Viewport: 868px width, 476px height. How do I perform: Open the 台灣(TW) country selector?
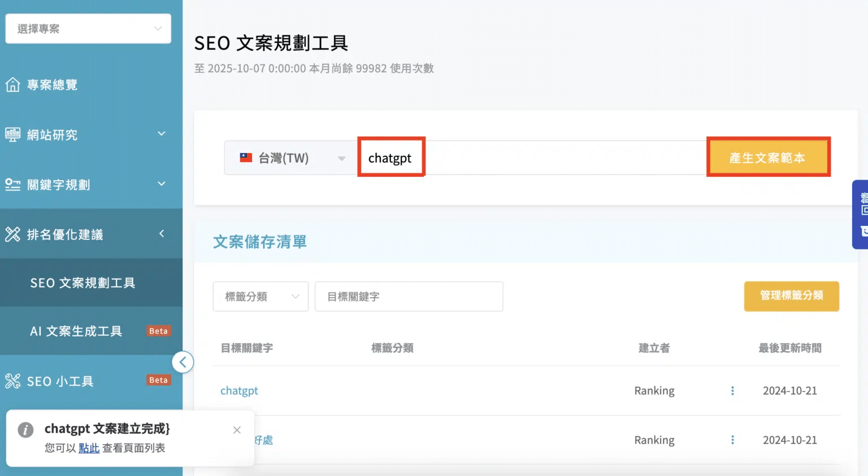(x=290, y=158)
